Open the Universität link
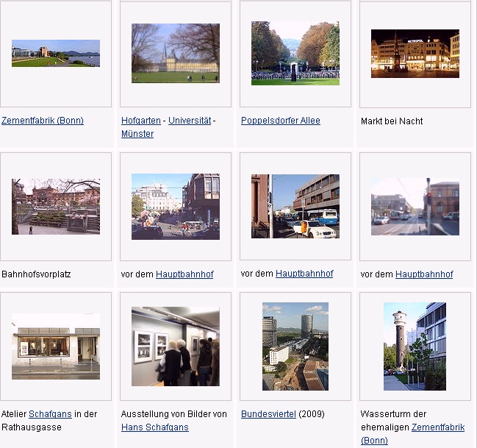Viewport: 477px width, 448px height. (190, 121)
